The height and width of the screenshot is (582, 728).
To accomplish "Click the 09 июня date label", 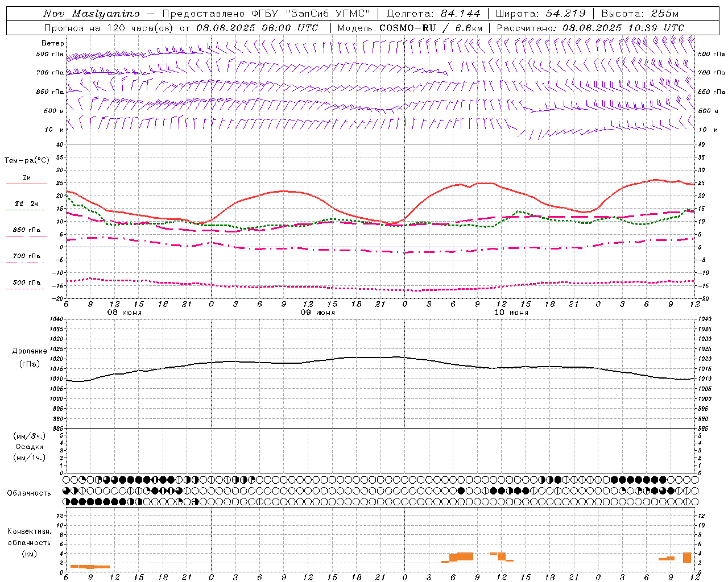I will point(318,313).
